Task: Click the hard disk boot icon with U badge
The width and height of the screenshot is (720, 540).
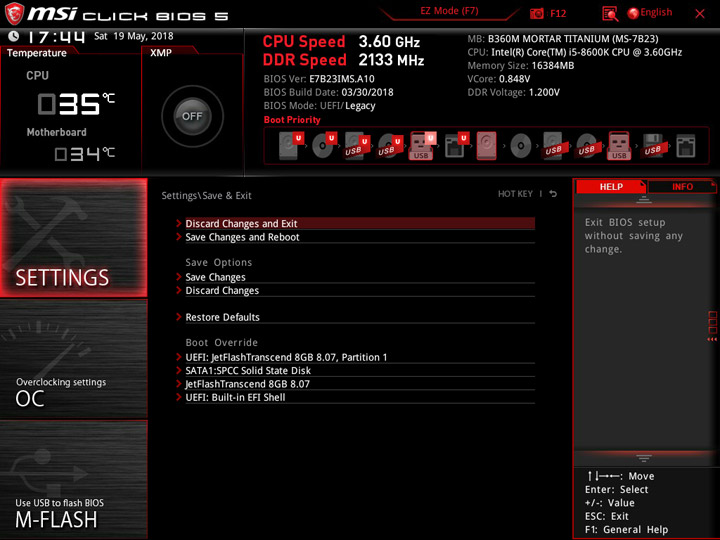Action: [291, 145]
